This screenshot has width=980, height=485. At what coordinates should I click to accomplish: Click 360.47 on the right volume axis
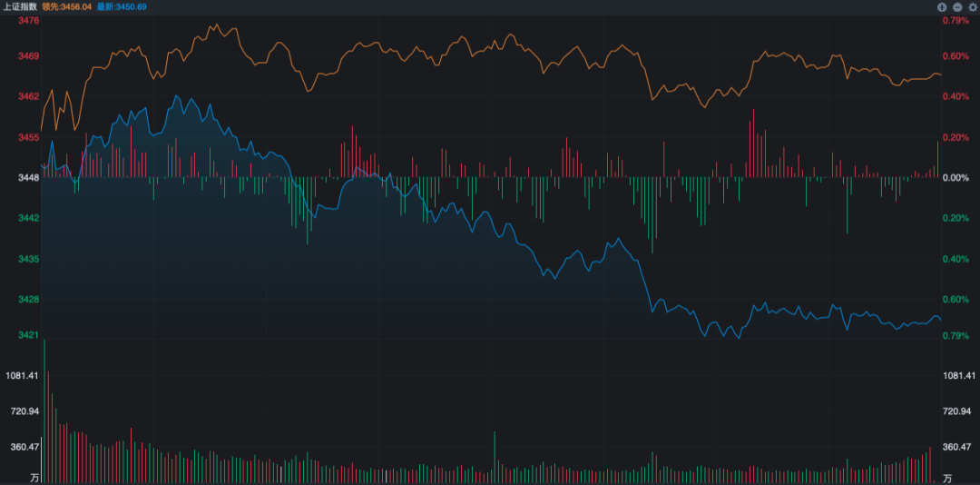(x=957, y=447)
